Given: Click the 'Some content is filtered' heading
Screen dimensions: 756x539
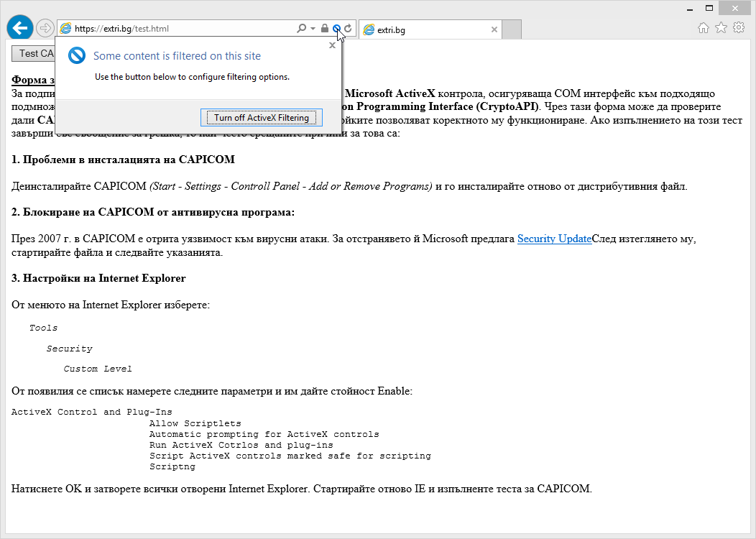Looking at the screenshot, I should [x=177, y=56].
